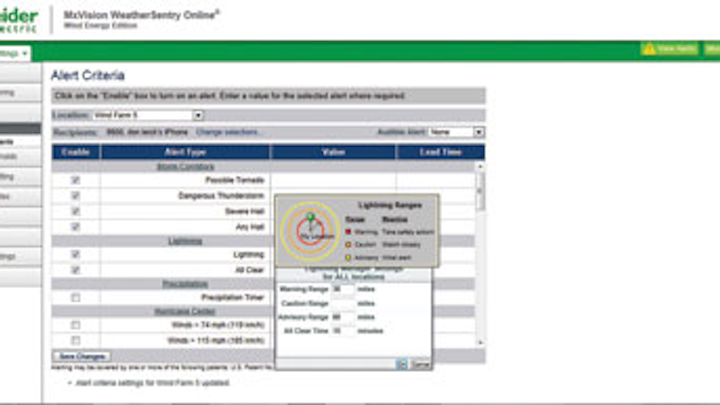Click the Possible Tornado label
The width and height of the screenshot is (720, 405).
pyautogui.click(x=235, y=180)
